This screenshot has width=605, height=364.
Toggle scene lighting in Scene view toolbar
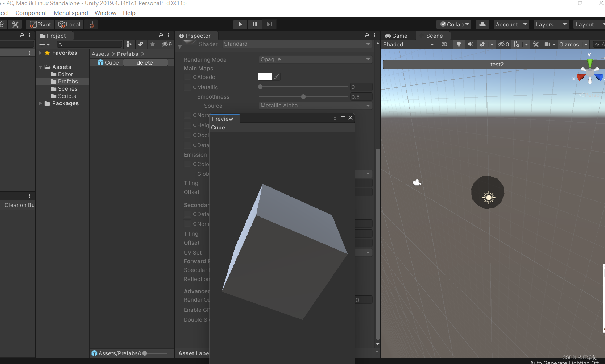[x=459, y=44]
